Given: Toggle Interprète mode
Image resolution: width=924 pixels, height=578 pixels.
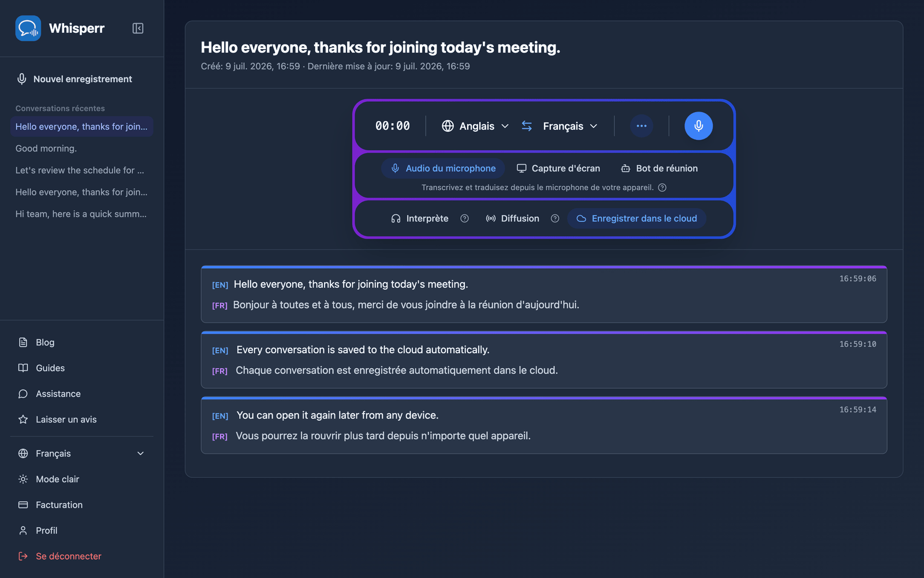Looking at the screenshot, I should point(420,218).
